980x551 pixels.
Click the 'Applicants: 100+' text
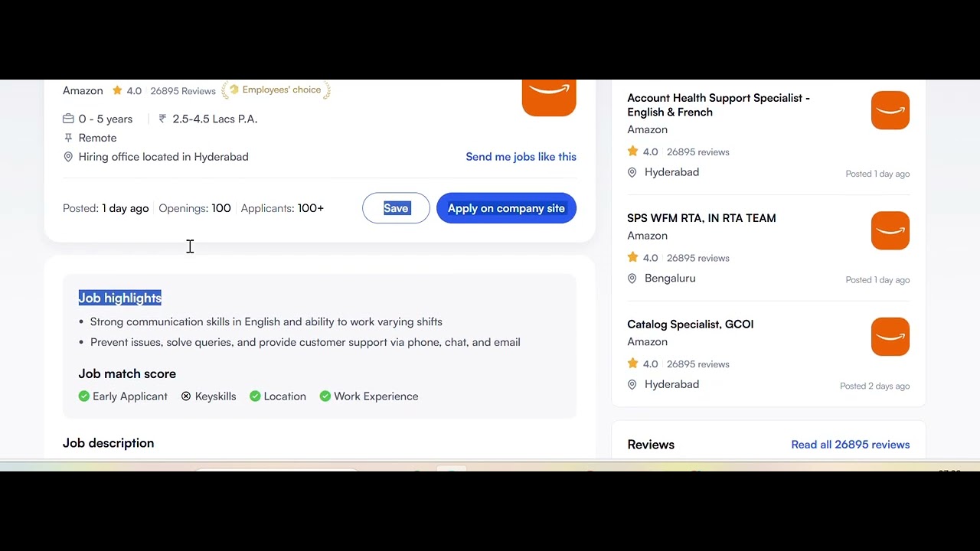(x=283, y=208)
